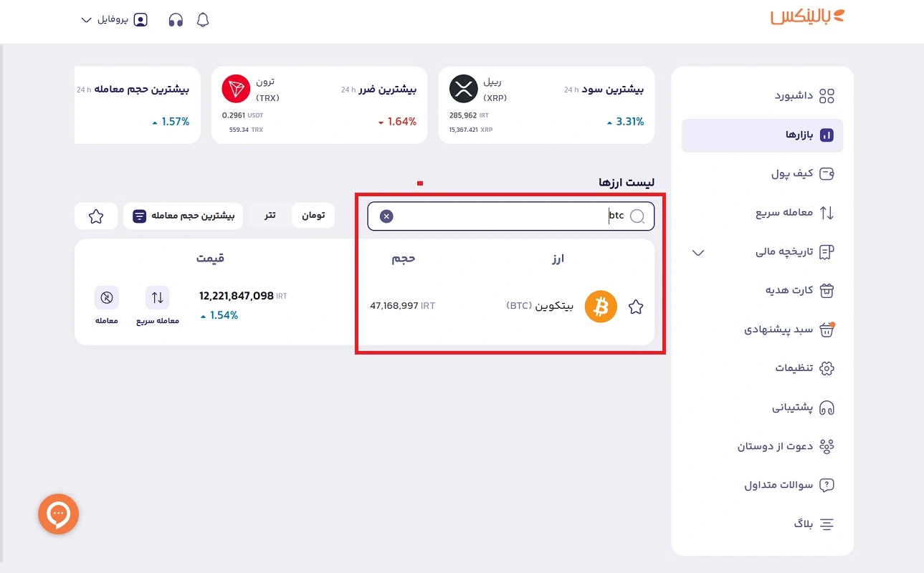The image size is (924, 573).
Task: Expand the تاریخچه مالی submenu chevron
Action: (697, 252)
